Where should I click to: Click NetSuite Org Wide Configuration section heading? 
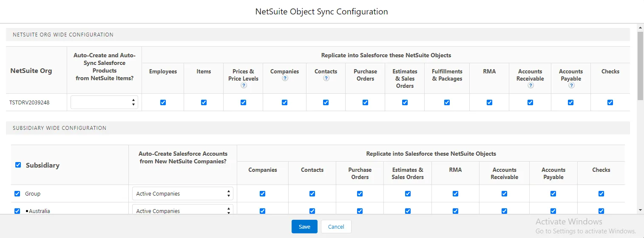pyautogui.click(x=63, y=35)
